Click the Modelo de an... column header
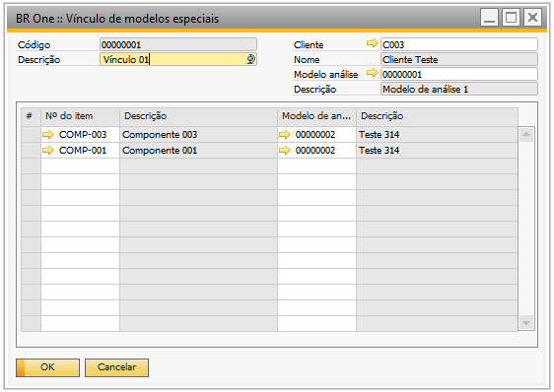This screenshot has width=554, height=392. click(317, 116)
